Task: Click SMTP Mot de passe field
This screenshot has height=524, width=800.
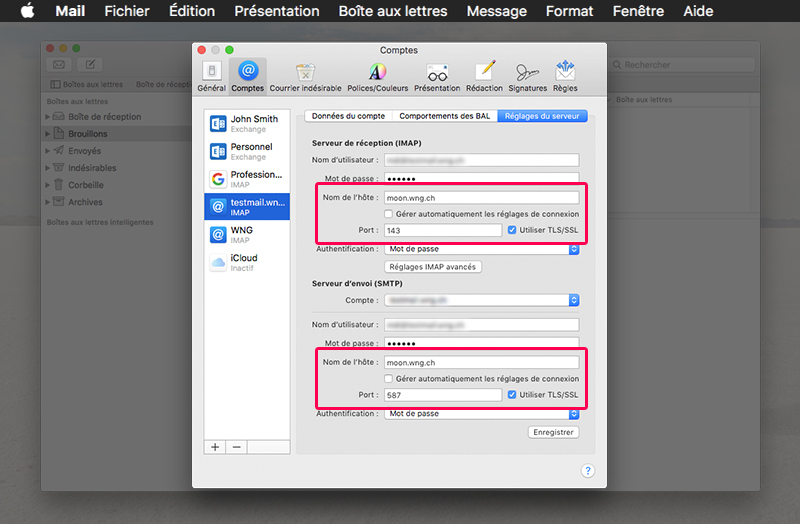Action: 482,343
